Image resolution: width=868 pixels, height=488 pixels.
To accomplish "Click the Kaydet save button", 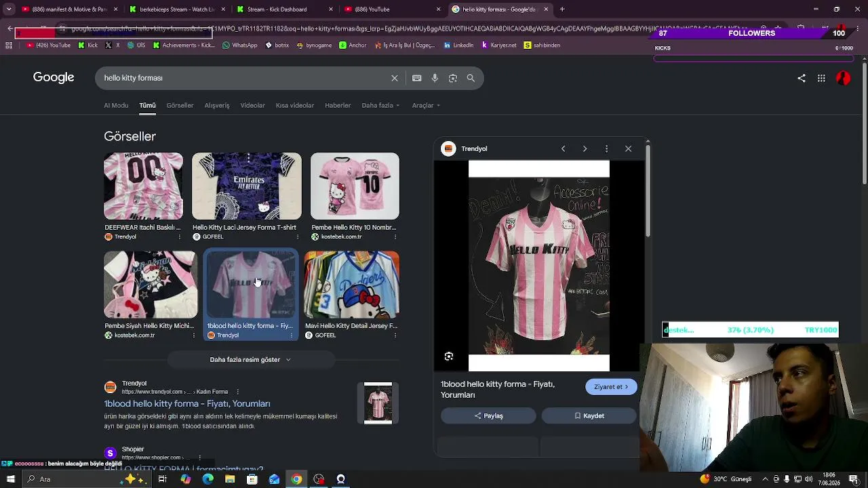I will (x=589, y=415).
